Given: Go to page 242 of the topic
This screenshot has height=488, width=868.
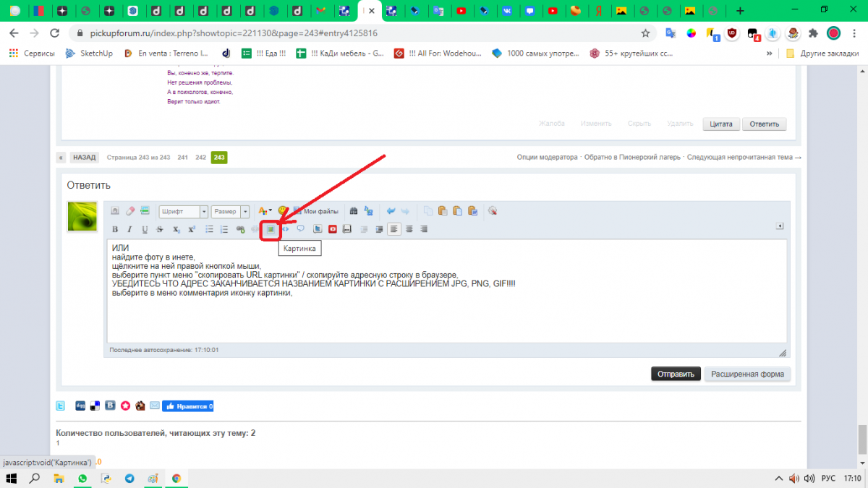Looking at the screenshot, I should point(200,158).
